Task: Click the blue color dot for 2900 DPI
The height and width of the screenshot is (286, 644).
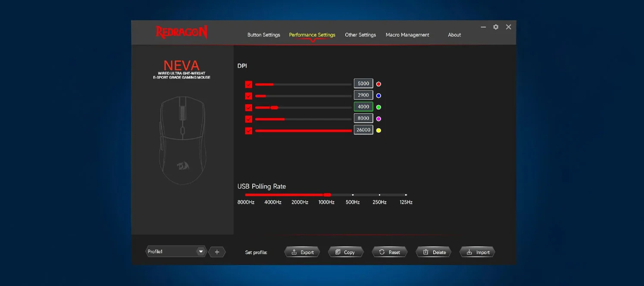Action: point(379,96)
